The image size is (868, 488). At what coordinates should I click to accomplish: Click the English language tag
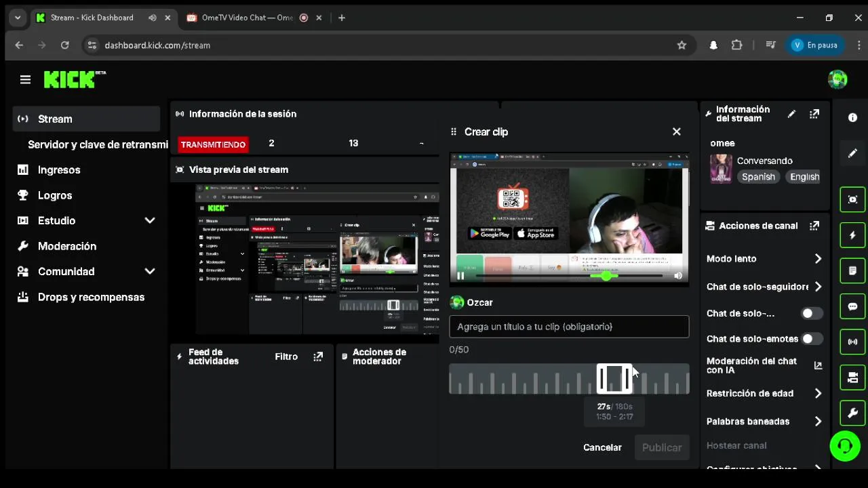(x=804, y=177)
